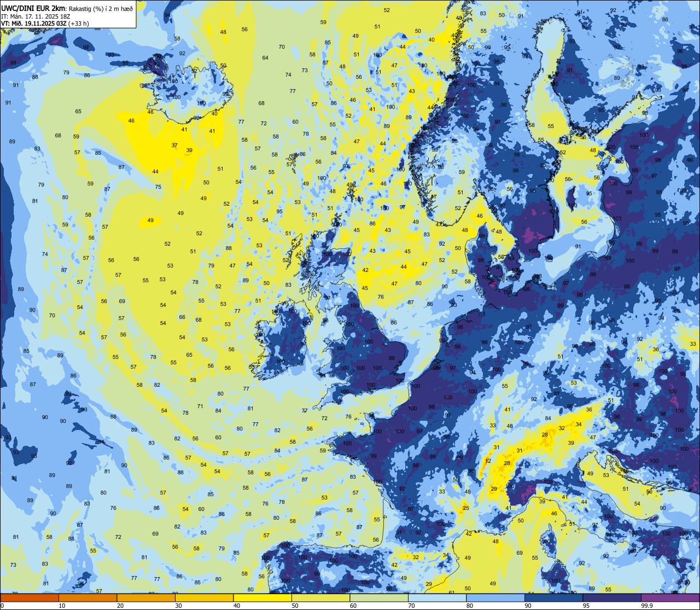Image resolution: width=700 pixels, height=610 pixels.
Task: Click the "(+33 h)" forecast offset text
Action: click(79, 23)
